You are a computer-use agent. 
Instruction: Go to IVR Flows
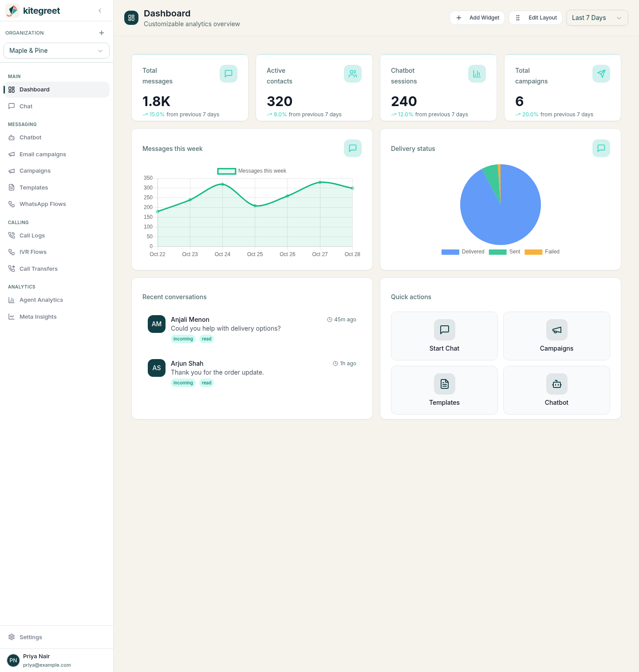(56, 252)
